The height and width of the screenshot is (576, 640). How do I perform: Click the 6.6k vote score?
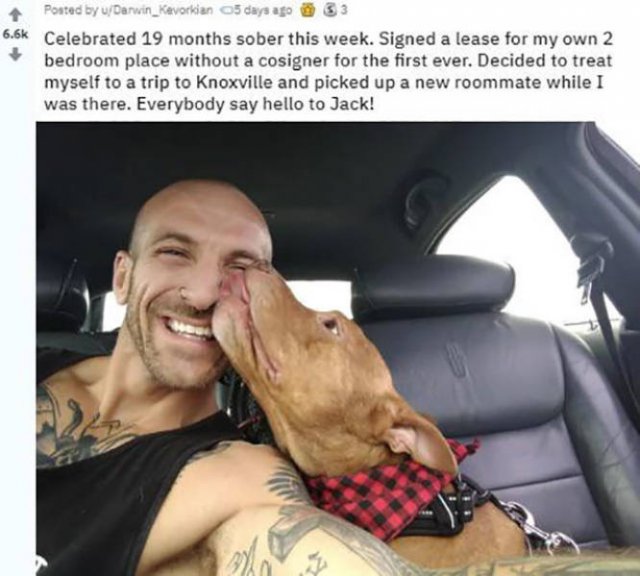tap(15, 35)
